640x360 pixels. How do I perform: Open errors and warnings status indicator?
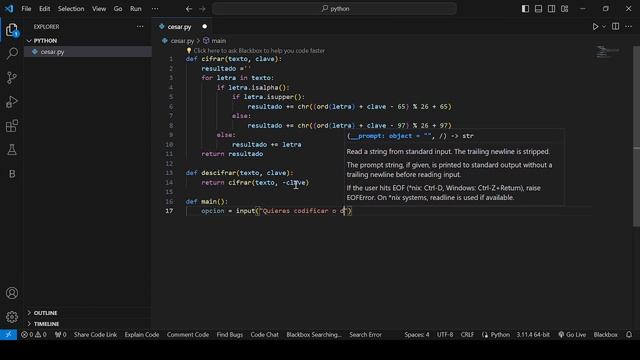coord(34,335)
